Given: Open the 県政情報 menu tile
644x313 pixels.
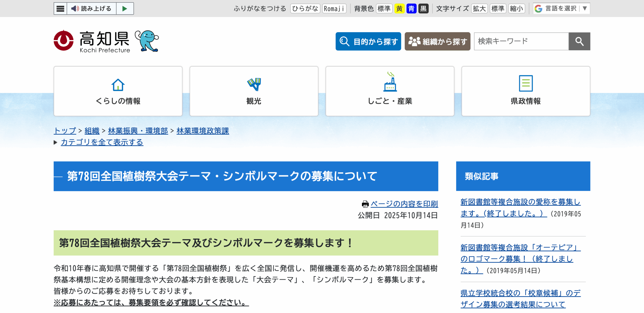Looking at the screenshot, I should 526,91.
